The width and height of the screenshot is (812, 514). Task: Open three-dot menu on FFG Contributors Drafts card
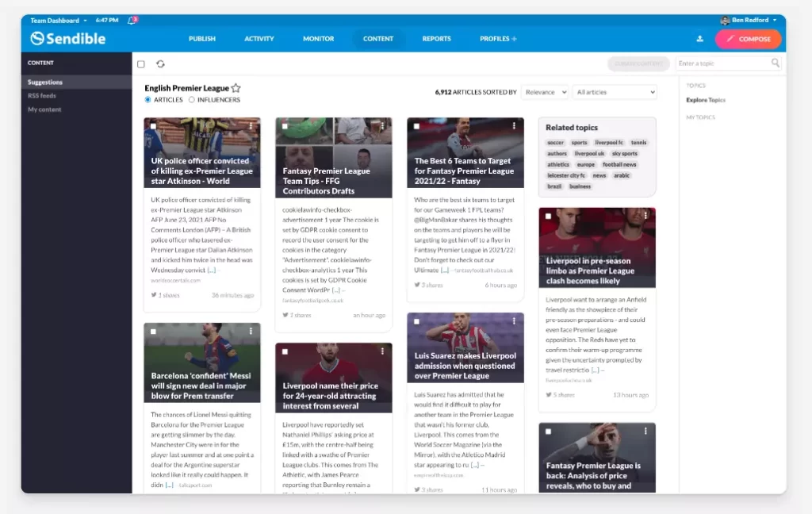pos(382,126)
